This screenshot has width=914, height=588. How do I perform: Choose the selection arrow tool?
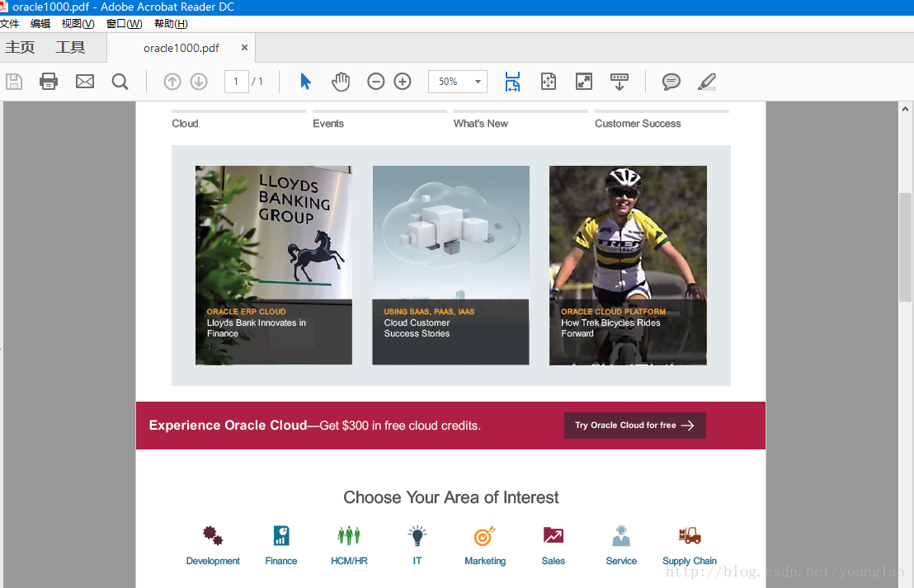[x=305, y=82]
